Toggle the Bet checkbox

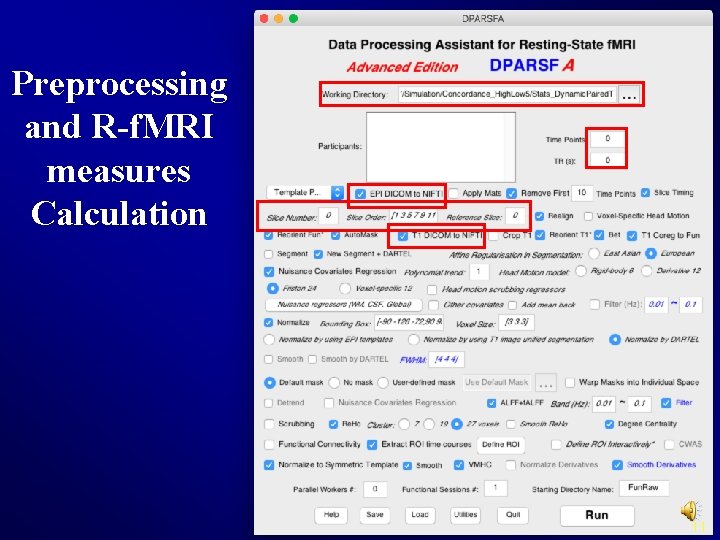point(599,235)
